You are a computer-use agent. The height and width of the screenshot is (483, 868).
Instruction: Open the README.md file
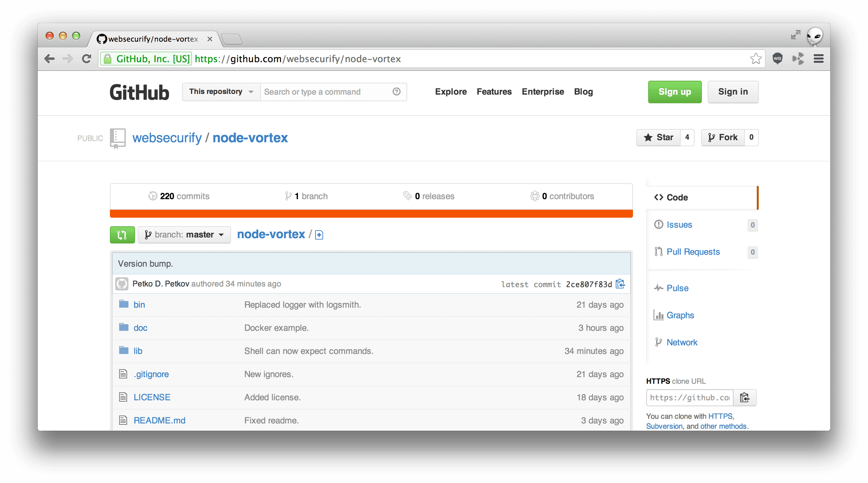[x=159, y=420]
